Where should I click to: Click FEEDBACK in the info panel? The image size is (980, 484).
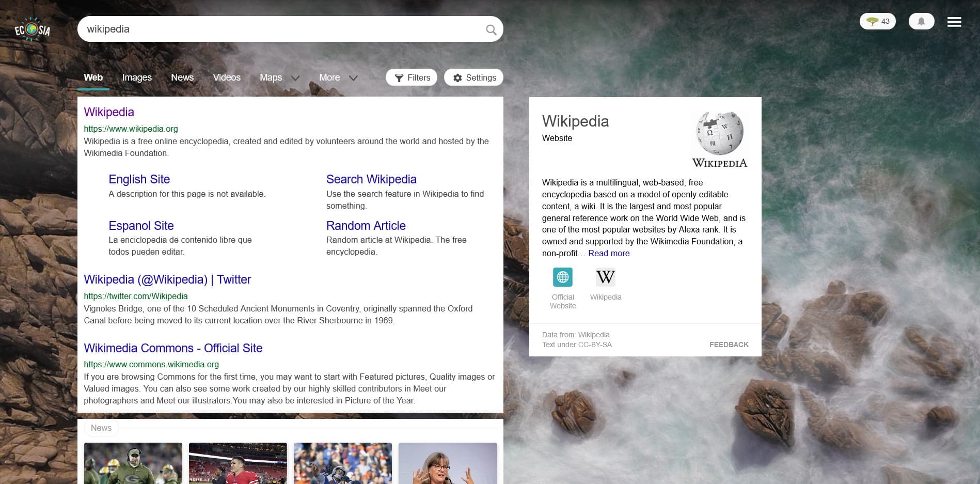coord(729,345)
